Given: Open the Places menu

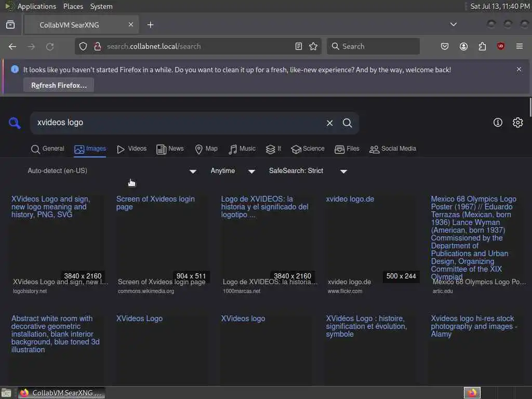Looking at the screenshot, I should 73,6.
